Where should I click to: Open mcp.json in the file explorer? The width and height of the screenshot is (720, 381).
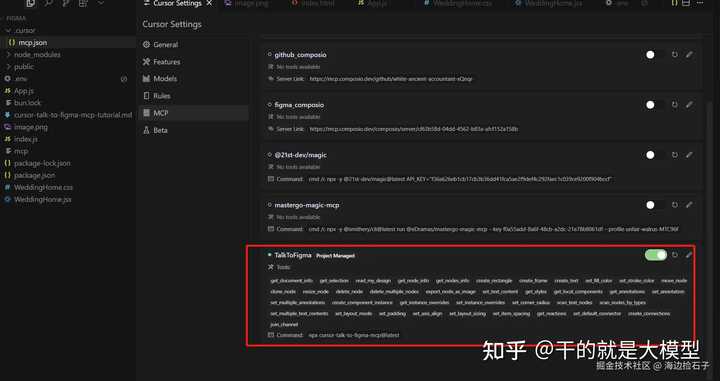[68, 42]
